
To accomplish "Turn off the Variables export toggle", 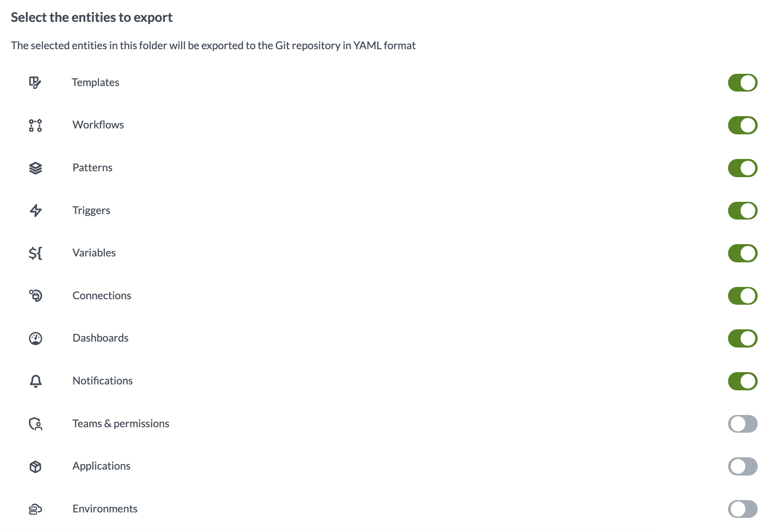I will point(743,253).
